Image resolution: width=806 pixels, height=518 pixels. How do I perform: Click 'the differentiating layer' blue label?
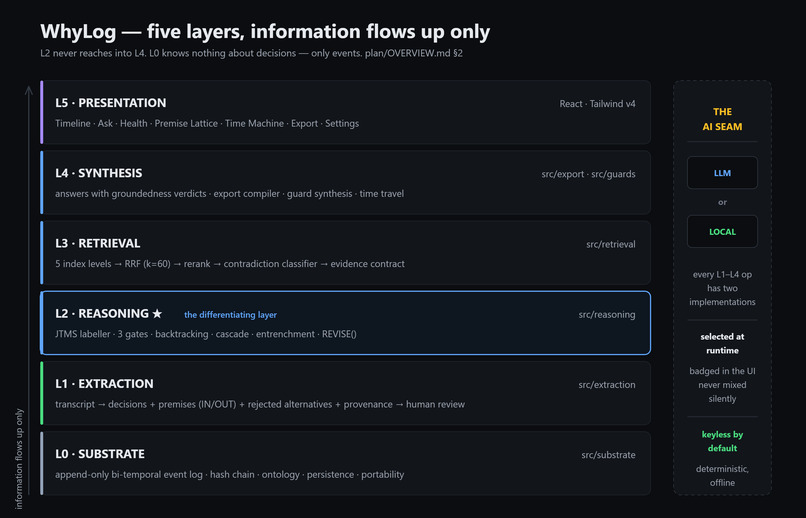point(230,314)
